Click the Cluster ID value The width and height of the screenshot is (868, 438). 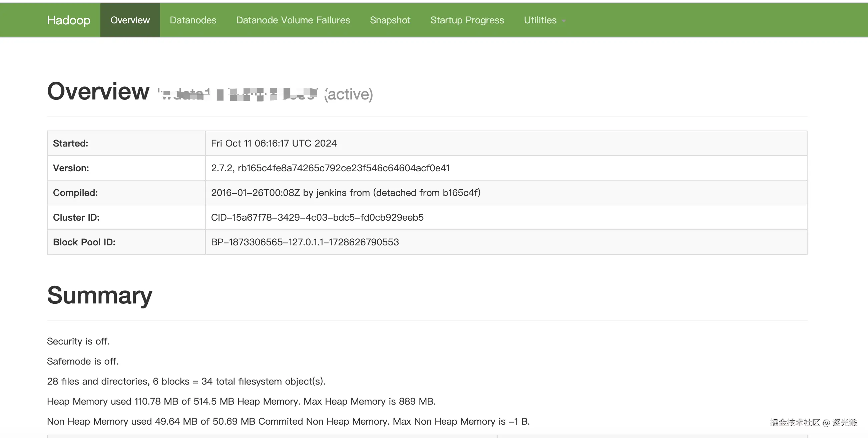[x=317, y=217]
